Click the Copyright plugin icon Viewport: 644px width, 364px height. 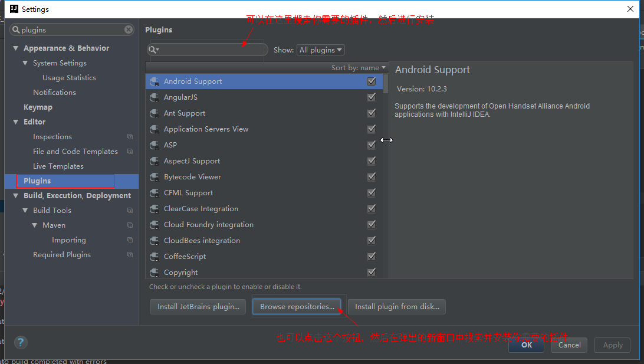click(x=155, y=273)
